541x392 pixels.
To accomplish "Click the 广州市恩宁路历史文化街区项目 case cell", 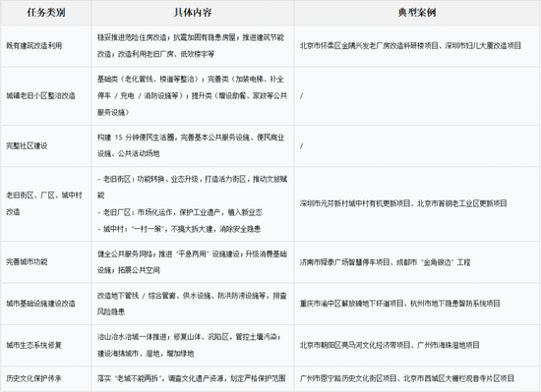I will tap(417, 378).
